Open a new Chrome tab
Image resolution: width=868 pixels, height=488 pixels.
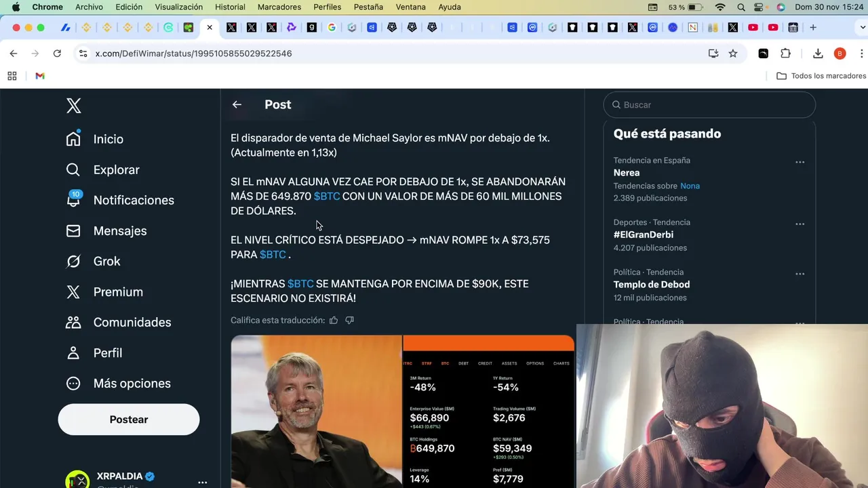(x=813, y=28)
